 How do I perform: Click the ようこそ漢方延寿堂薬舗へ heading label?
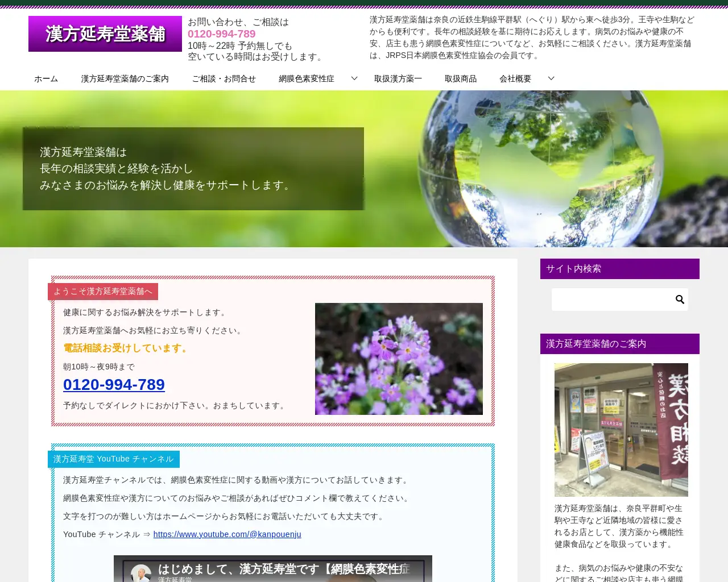pyautogui.click(x=102, y=291)
